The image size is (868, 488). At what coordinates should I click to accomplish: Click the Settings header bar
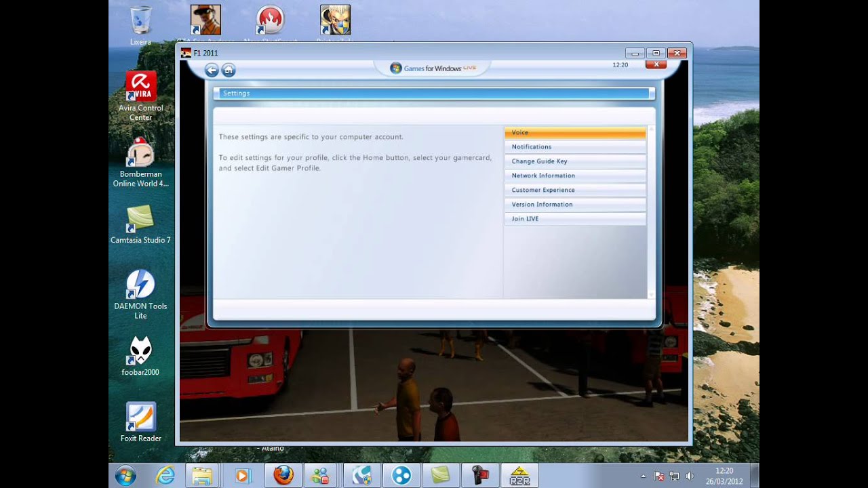point(434,94)
